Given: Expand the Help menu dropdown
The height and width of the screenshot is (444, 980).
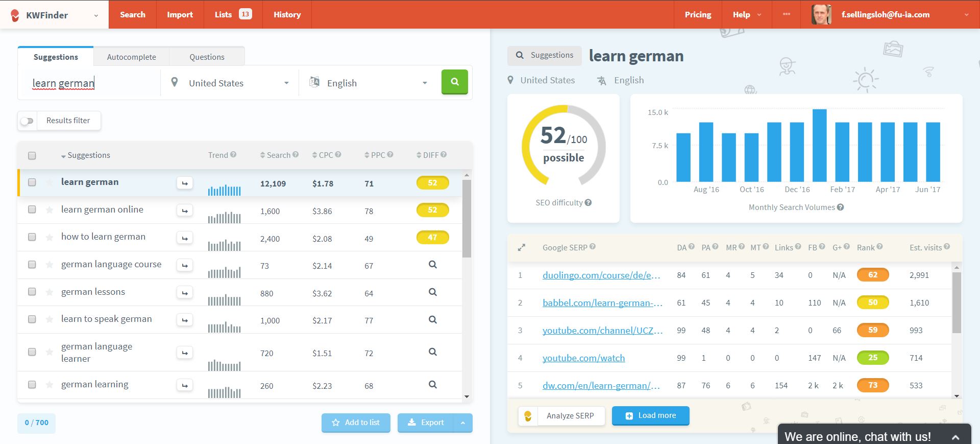Looking at the screenshot, I should click(x=747, y=14).
